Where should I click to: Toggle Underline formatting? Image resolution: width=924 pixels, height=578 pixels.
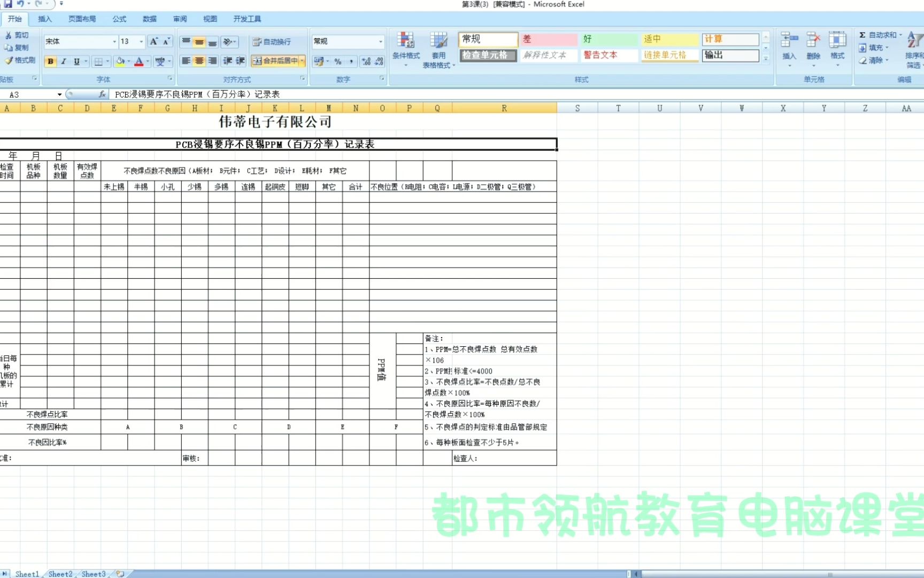tap(76, 61)
